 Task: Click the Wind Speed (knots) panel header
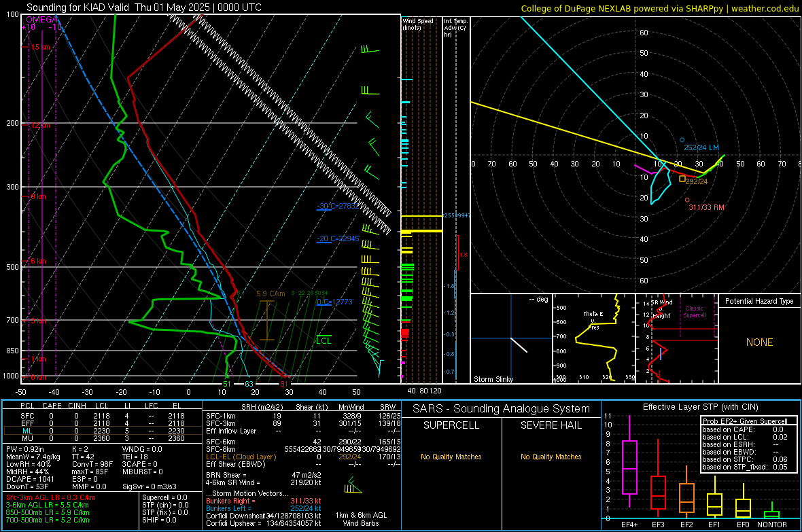click(418, 24)
